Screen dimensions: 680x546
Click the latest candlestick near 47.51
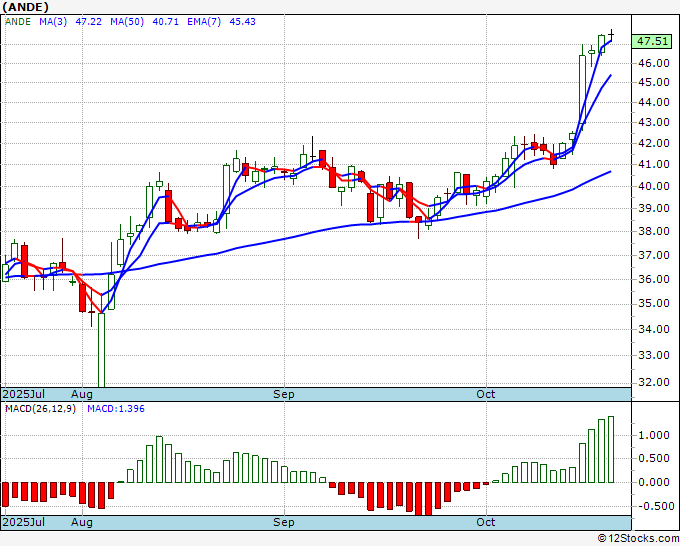click(x=611, y=34)
